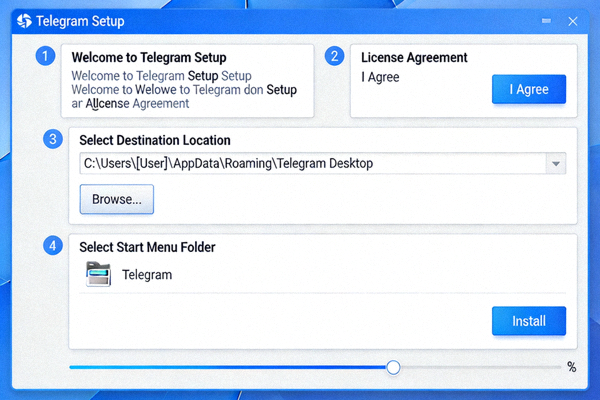The width and height of the screenshot is (600, 400).
Task: Click the percent symbol next to the progress bar
Action: 572,367
